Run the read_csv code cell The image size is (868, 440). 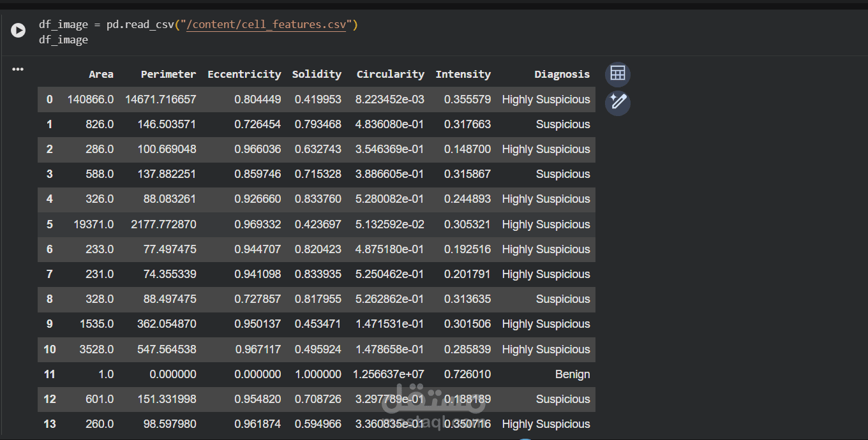[x=18, y=30]
